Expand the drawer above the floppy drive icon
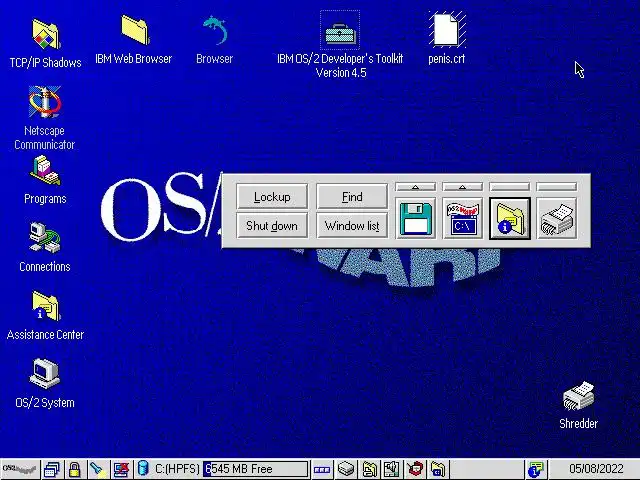The height and width of the screenshot is (480, 640). click(x=416, y=187)
